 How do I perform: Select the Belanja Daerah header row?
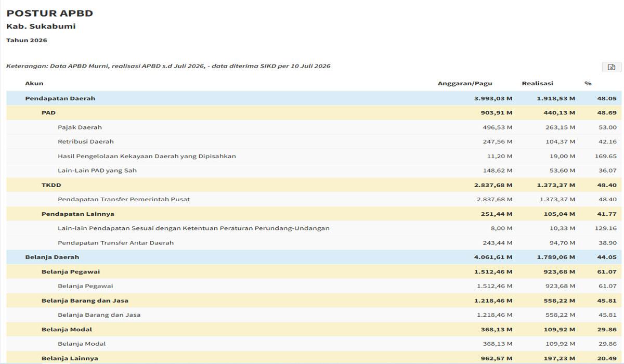[314, 257]
